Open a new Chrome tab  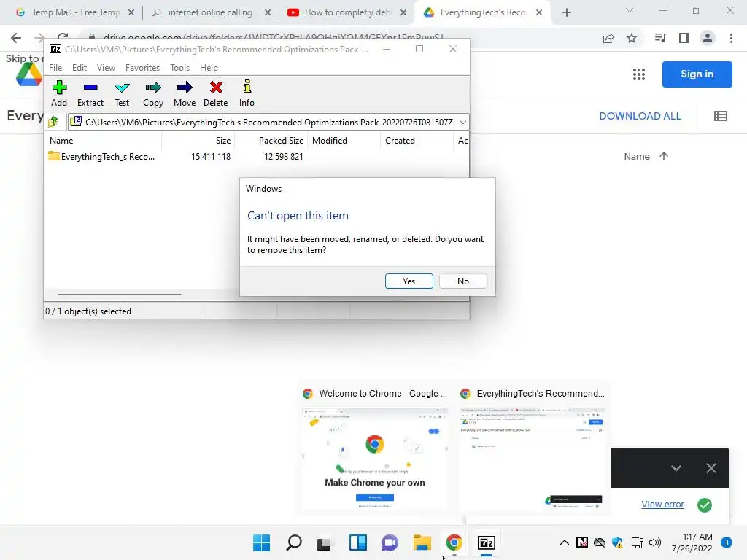click(566, 12)
